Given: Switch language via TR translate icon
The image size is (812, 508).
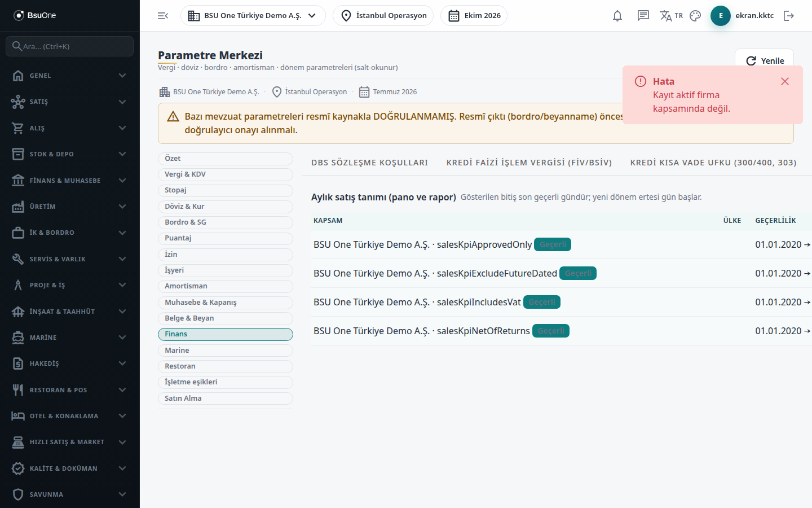Looking at the screenshot, I should tap(671, 16).
